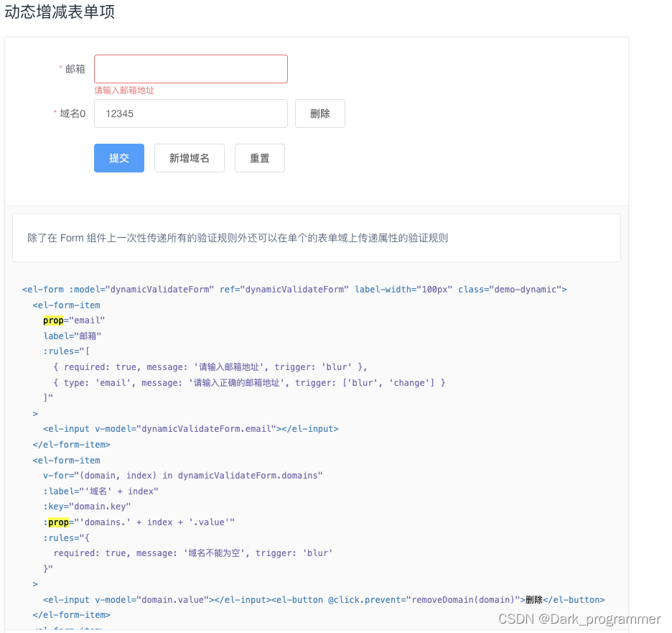This screenshot has width=672, height=633.
Task: Click the 删除 button beside the 域名0 field
Action: (319, 113)
